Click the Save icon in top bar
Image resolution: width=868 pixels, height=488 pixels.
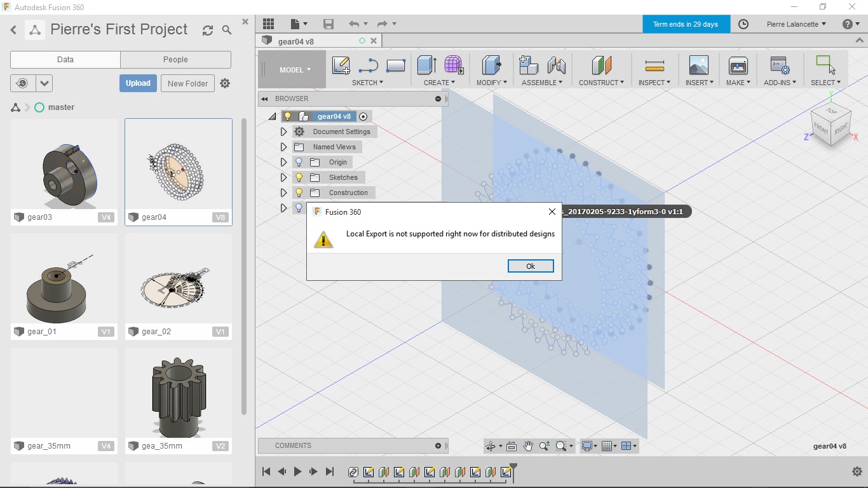[329, 24]
